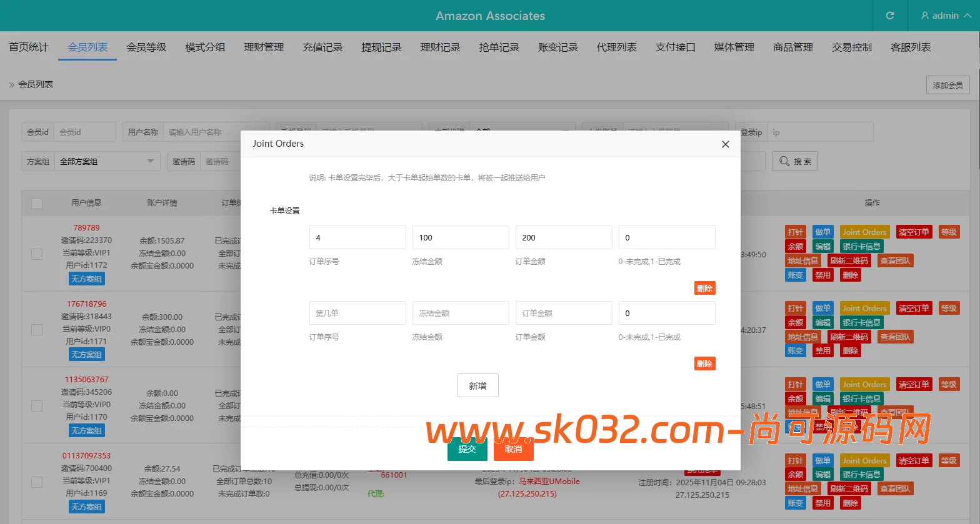
Task: Click 无方案组 tag for user 789789
Action: (x=86, y=279)
